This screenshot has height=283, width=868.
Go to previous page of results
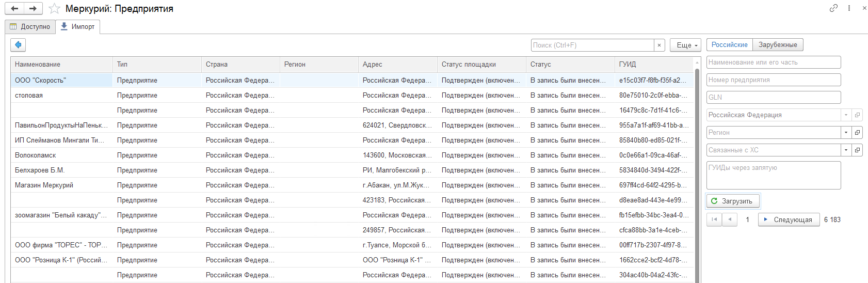coord(729,219)
